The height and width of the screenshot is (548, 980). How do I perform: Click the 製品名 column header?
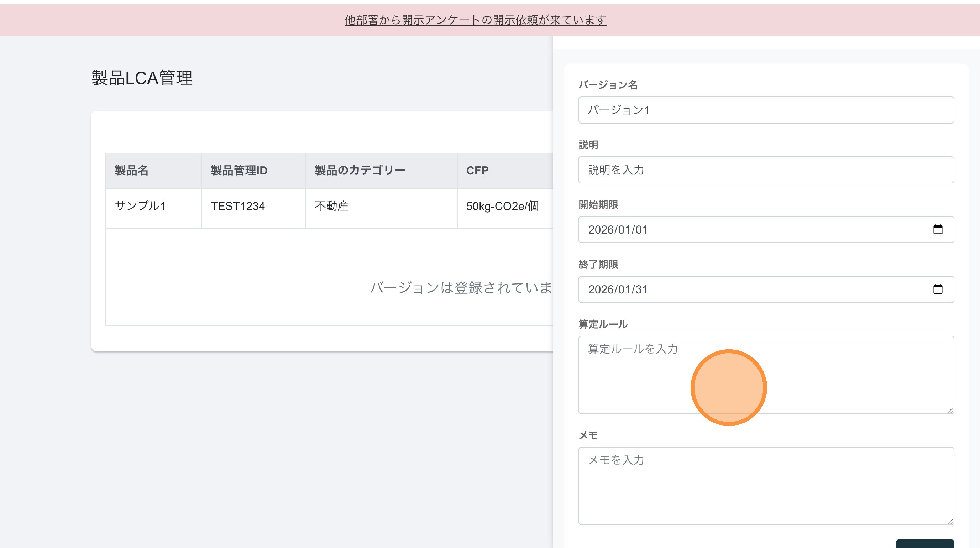[132, 170]
